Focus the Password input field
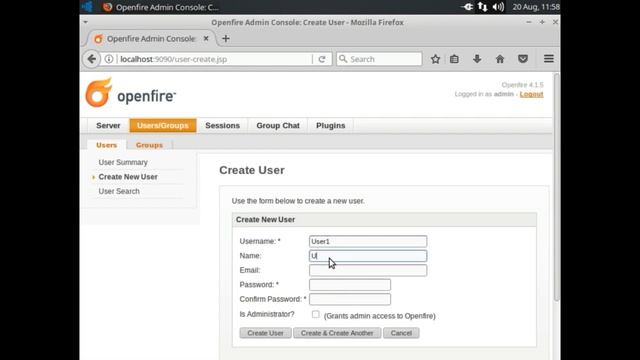 click(x=350, y=285)
